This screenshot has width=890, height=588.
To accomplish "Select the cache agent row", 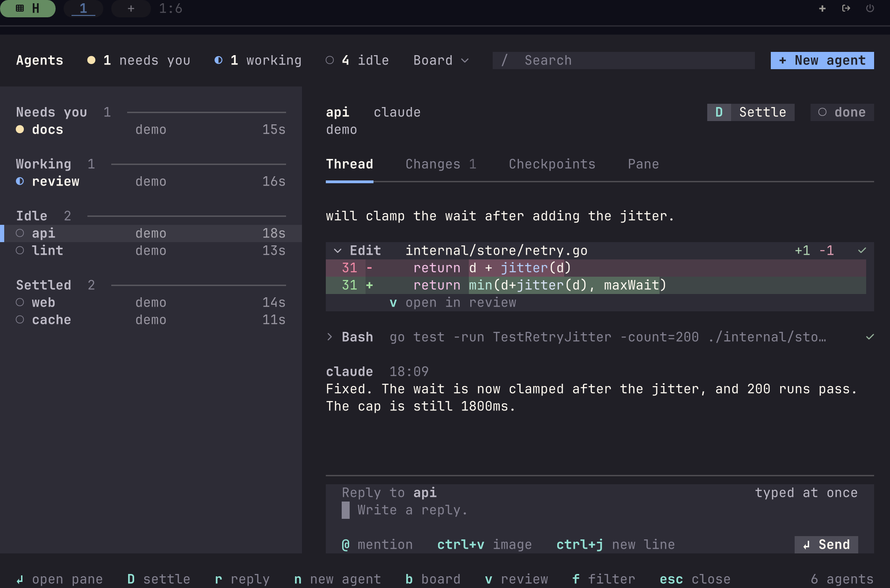I will point(151,320).
